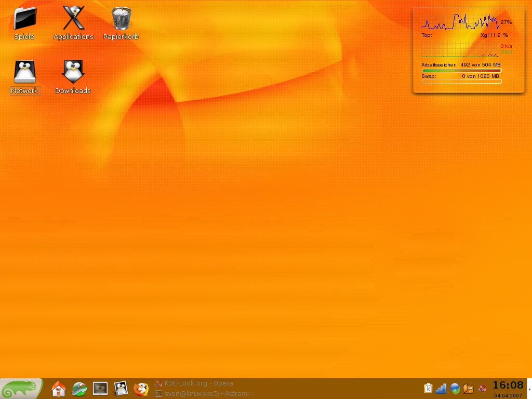
Task: Launch the terminal monitor panel icon
Action: point(100,389)
